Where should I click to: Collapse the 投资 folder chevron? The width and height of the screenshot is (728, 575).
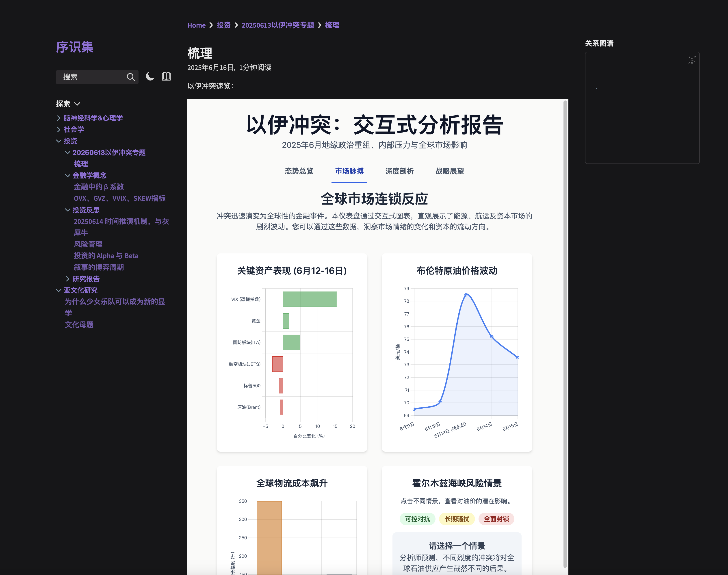59,141
